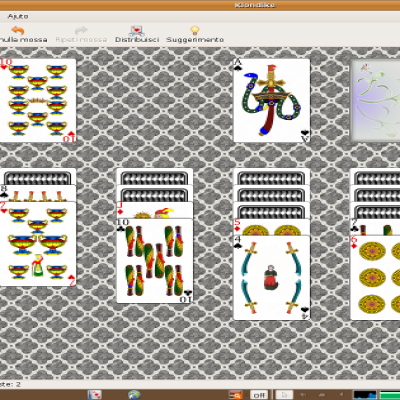Click the solitaire cards icon in the taskbar
The height and width of the screenshot is (400, 400).
[x=94, y=395]
